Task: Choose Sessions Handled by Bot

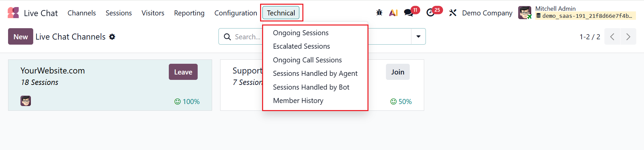Action: (x=311, y=87)
